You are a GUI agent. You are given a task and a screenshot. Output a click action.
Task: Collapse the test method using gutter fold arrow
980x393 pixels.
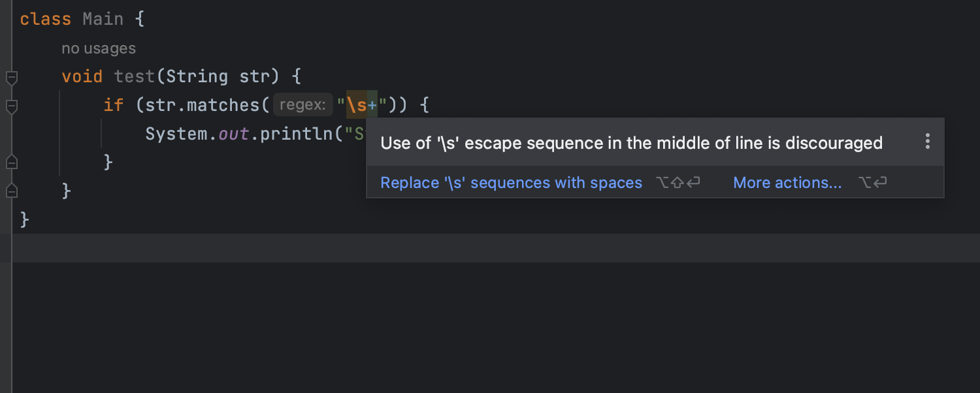(11, 78)
